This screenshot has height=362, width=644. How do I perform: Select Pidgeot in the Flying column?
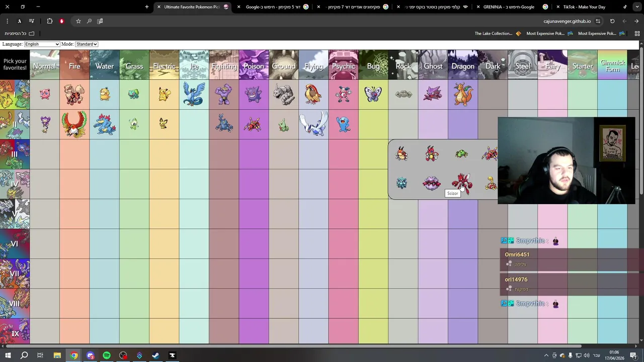click(313, 95)
